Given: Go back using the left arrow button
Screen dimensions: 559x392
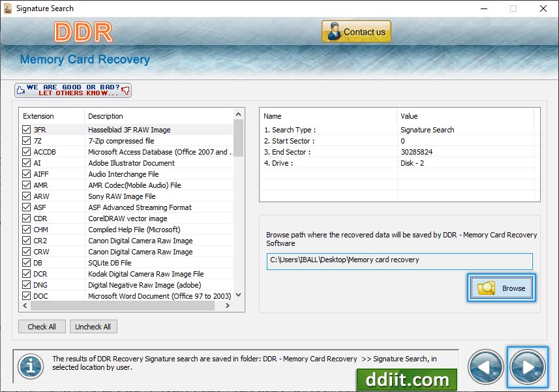Looking at the screenshot, I should (x=486, y=367).
